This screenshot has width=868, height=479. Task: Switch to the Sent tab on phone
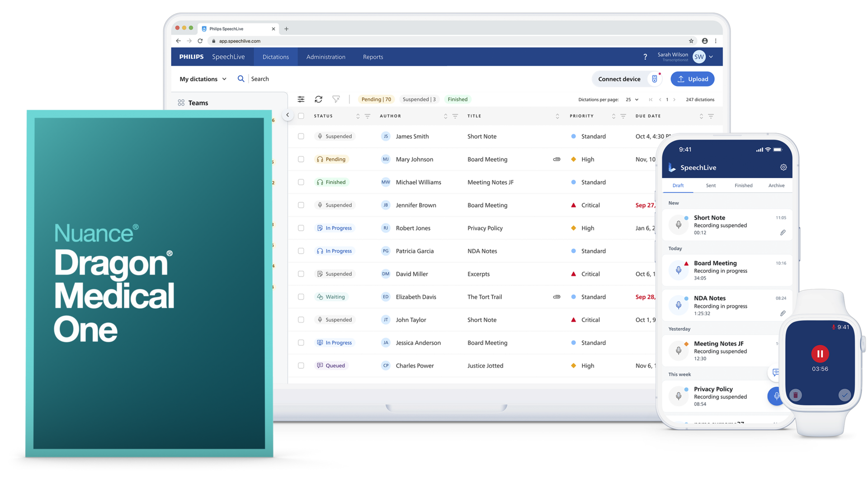coord(711,185)
